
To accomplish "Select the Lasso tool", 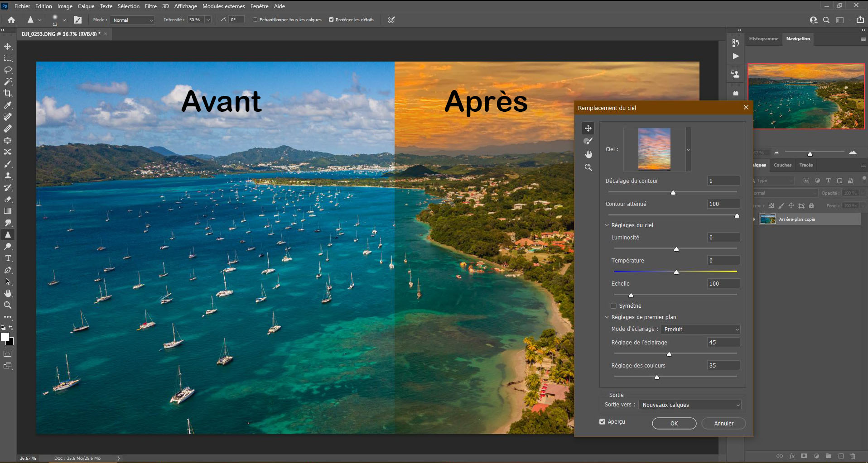I will 8,70.
